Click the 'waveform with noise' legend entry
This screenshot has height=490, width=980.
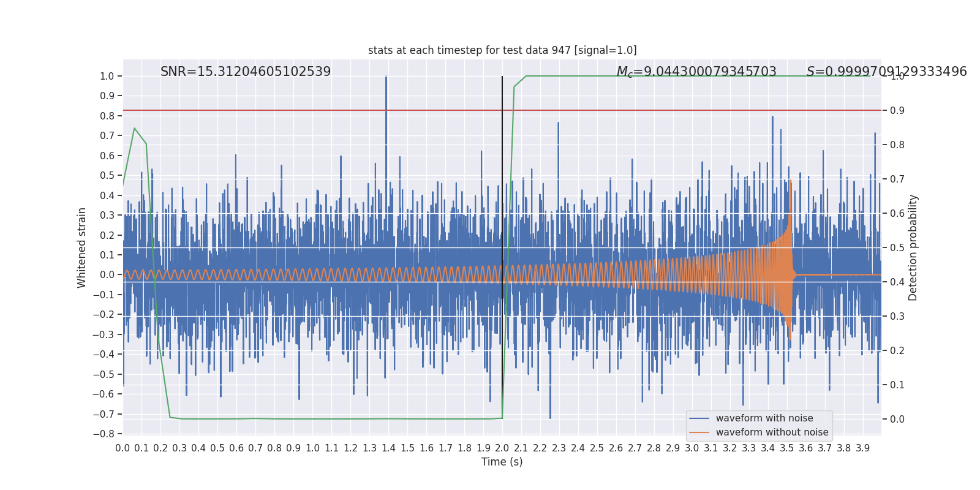tap(764, 418)
